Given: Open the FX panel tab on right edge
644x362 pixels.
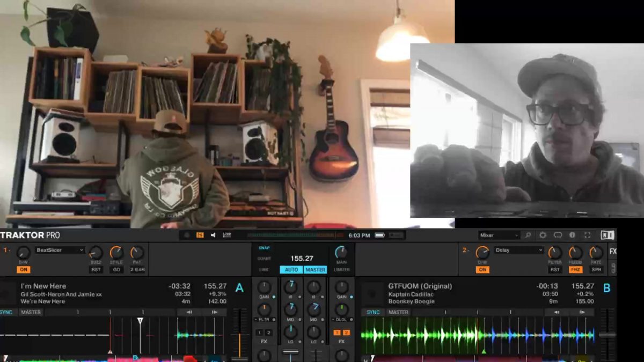Looking at the screenshot, I should click(x=613, y=251).
